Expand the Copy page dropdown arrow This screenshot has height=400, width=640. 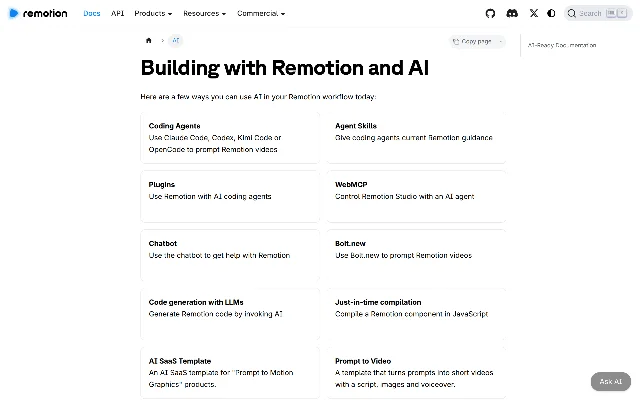[500, 42]
